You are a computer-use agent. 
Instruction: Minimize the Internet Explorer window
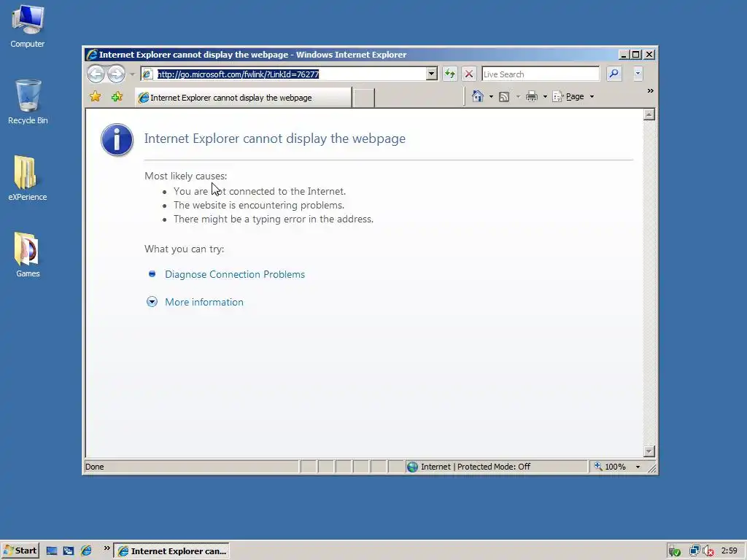pos(623,55)
